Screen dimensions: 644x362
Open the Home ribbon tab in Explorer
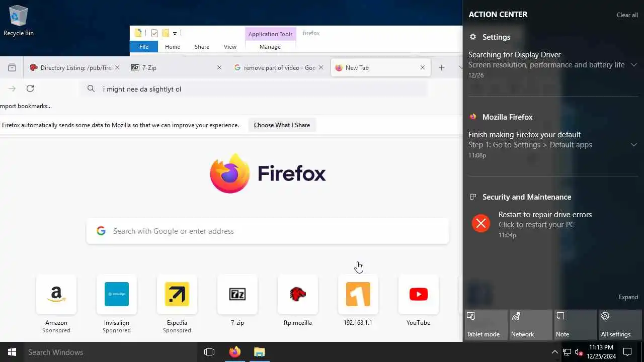(x=173, y=47)
